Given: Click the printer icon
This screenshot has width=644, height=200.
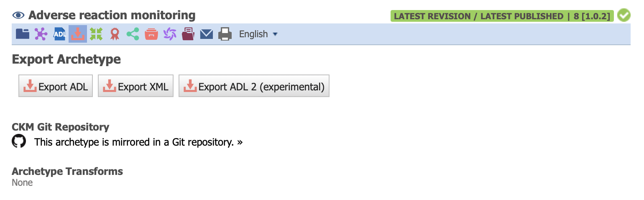Looking at the screenshot, I should 225,34.
